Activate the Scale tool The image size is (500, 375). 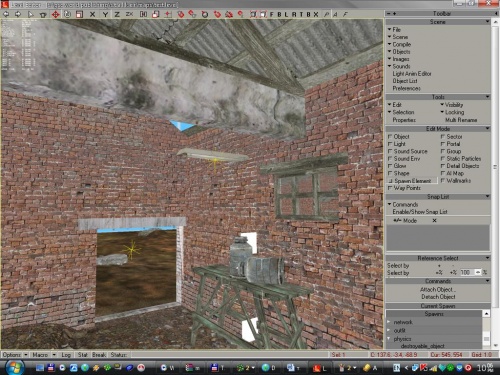(x=79, y=14)
